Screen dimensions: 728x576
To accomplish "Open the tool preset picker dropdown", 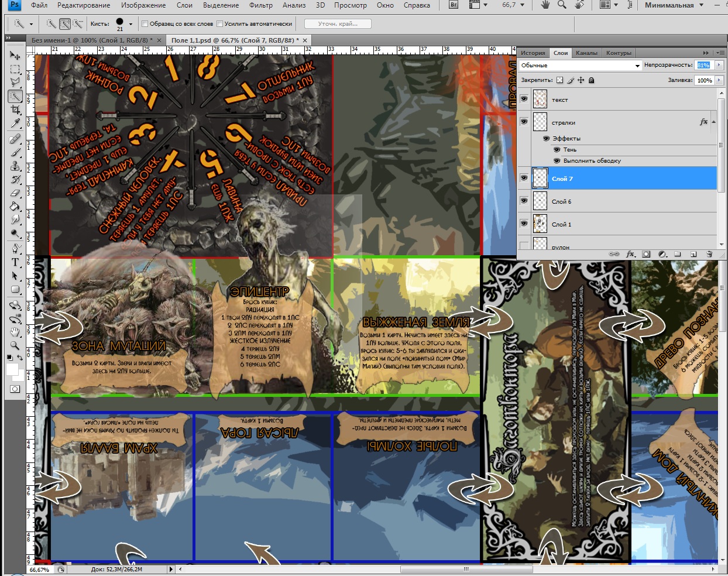I will click(31, 24).
